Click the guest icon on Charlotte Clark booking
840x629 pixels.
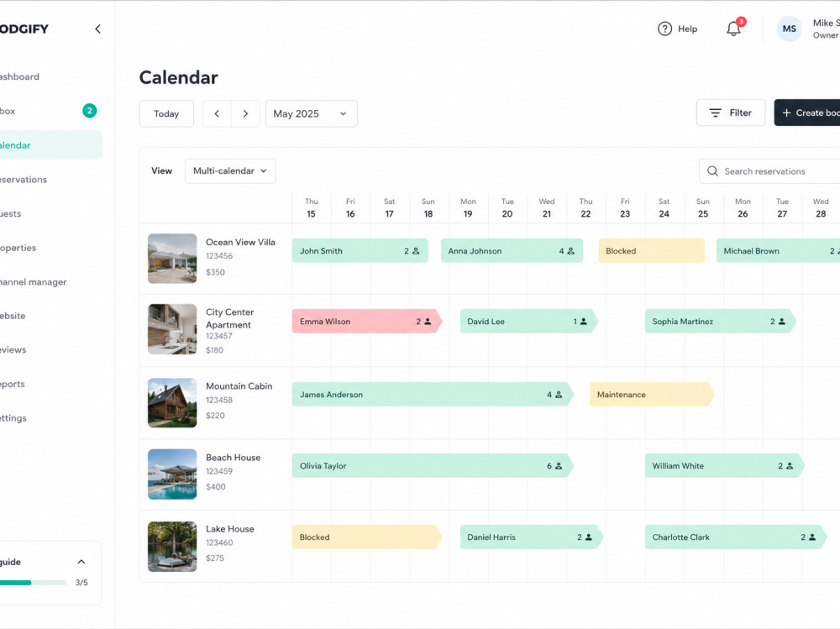(812, 537)
